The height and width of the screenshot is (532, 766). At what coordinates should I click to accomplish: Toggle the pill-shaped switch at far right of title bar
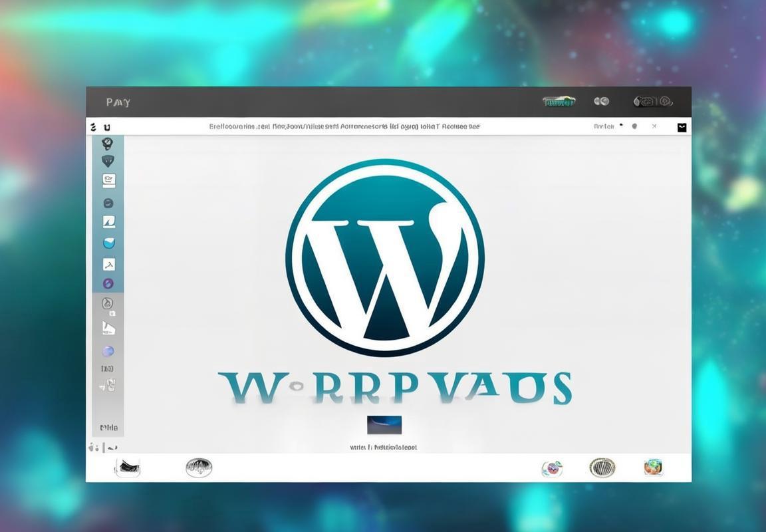(653, 102)
